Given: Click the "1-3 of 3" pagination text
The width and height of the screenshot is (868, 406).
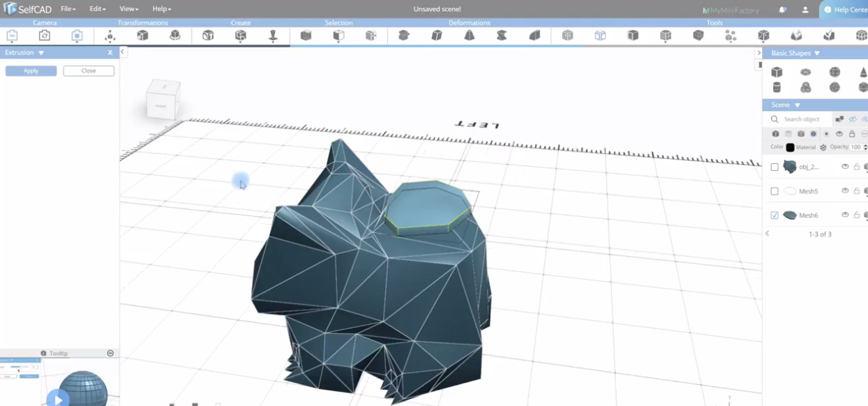Looking at the screenshot, I should point(820,234).
